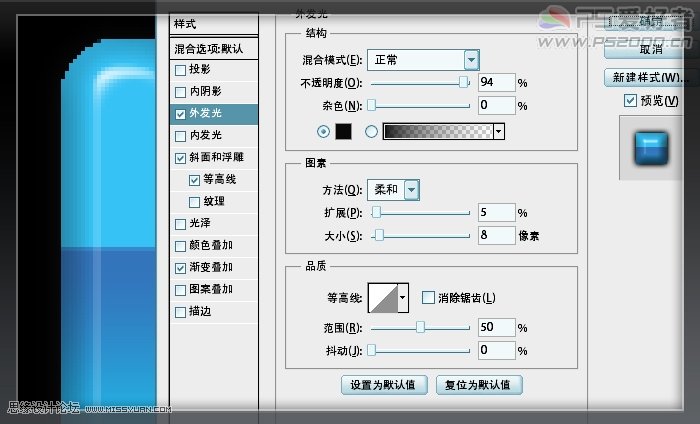Viewport: 700px width, 424px height.
Task: Enable the 投影 (Drop Shadow) checkbox
Action: coord(180,70)
